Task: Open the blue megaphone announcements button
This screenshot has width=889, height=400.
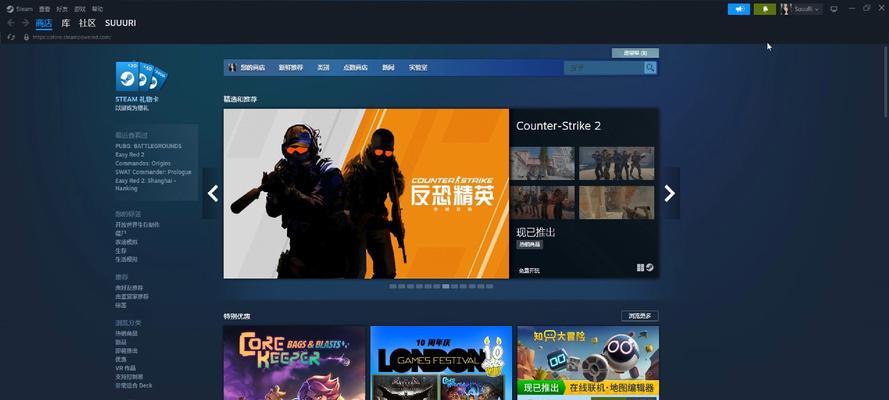Action: coord(739,9)
